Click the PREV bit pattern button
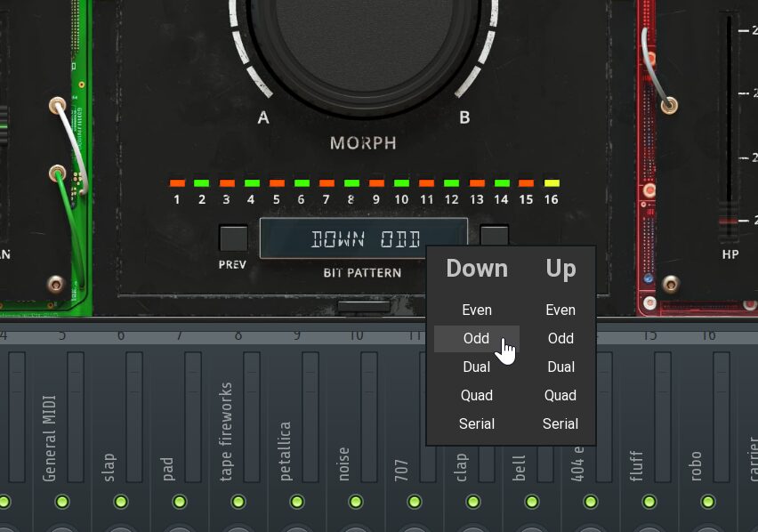Viewport: 758px width, 532px height. 233,238
